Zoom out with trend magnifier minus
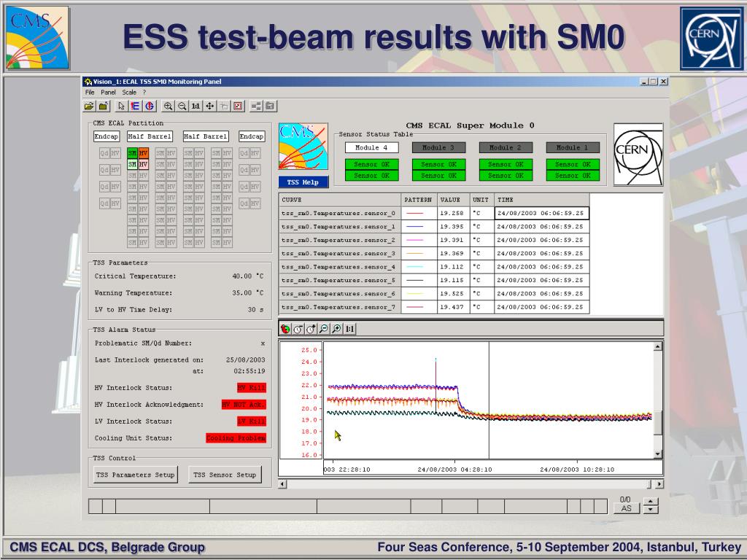The width and height of the screenshot is (747, 560). pos(324,329)
